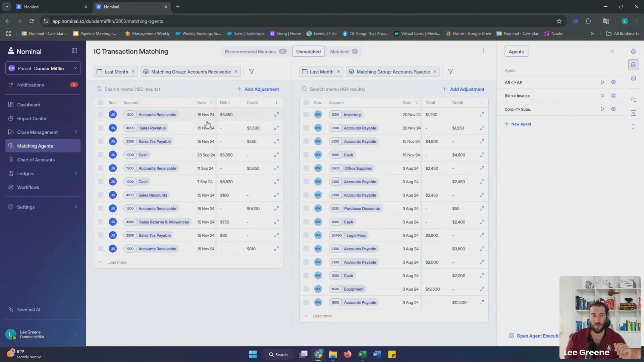The image size is (644, 362).
Task: Add Adjustment on Accounts Receivable side
Action: 258,89
